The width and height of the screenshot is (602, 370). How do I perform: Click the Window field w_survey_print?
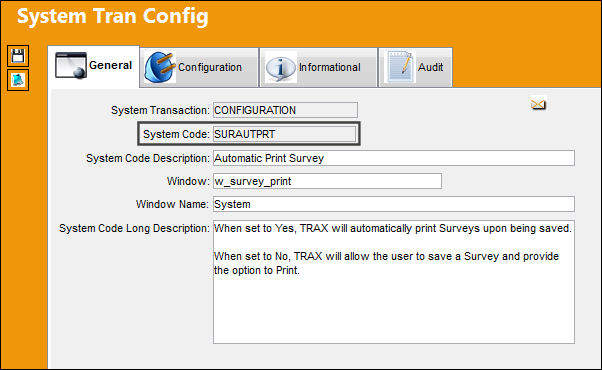click(x=327, y=181)
